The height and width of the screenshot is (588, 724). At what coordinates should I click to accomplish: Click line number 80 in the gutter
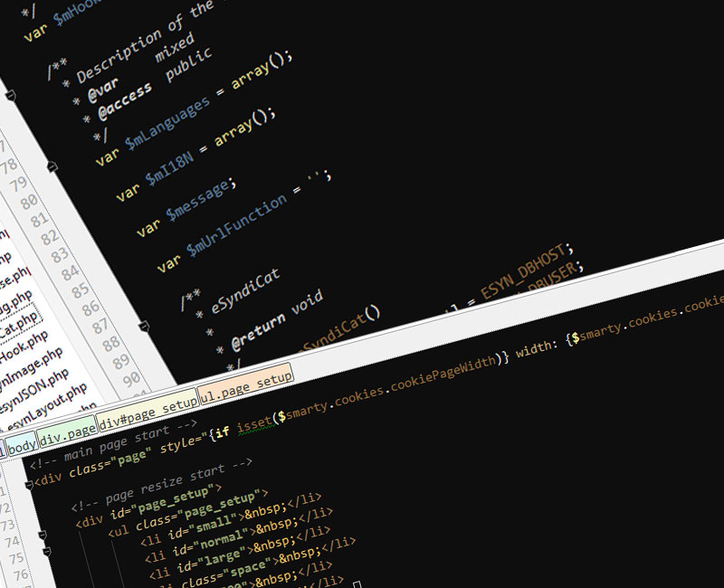tap(29, 202)
